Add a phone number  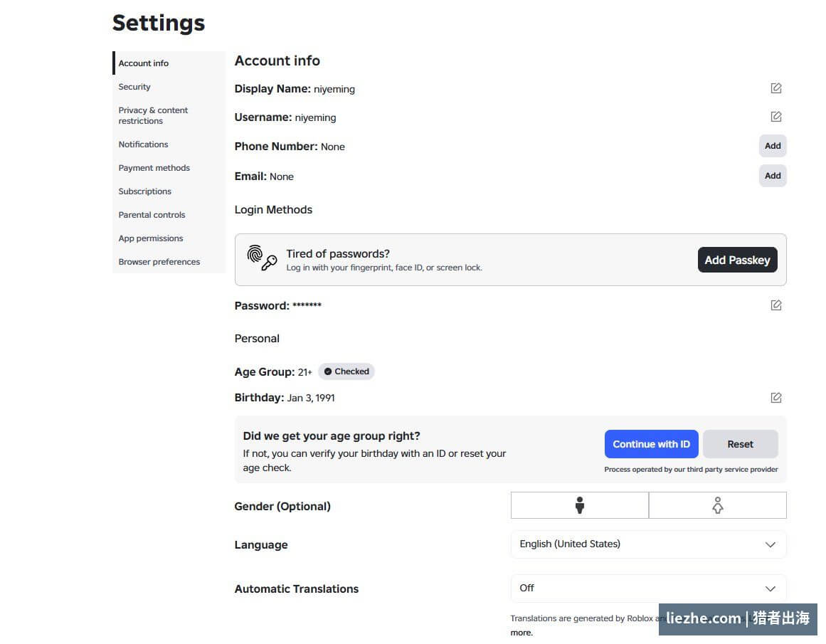[773, 146]
